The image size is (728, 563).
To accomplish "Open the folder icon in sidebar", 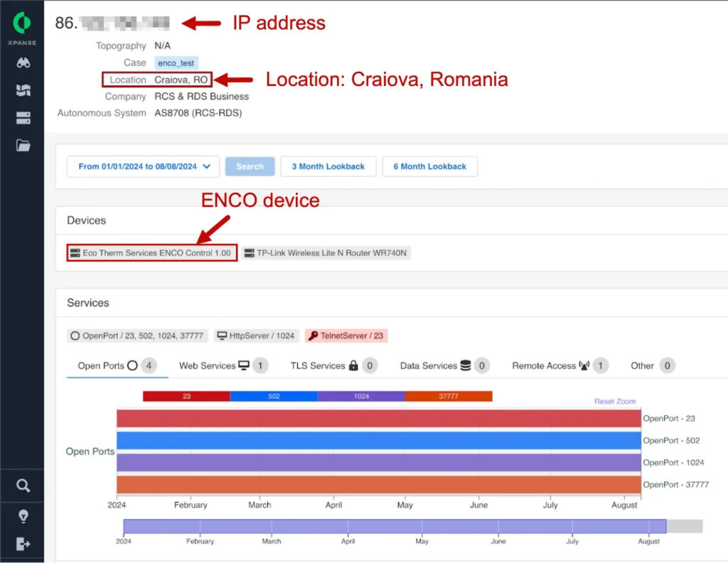I will click(23, 146).
